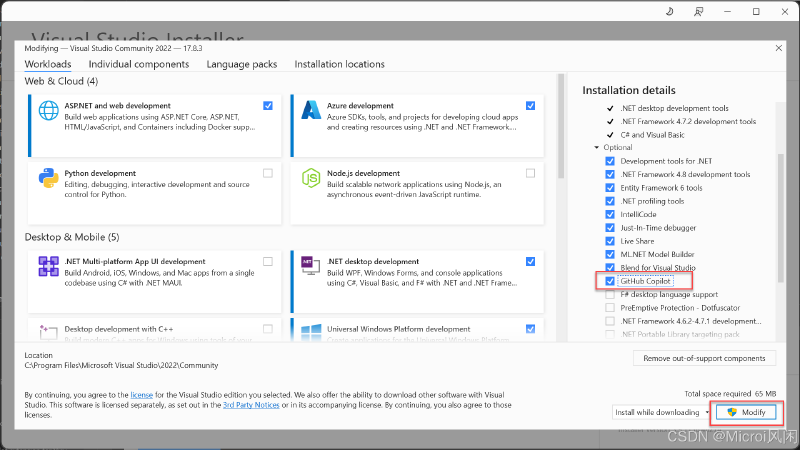The height and width of the screenshot is (450, 800).
Task: Toggle dark mode moon icon in title bar
Action: click(x=670, y=11)
